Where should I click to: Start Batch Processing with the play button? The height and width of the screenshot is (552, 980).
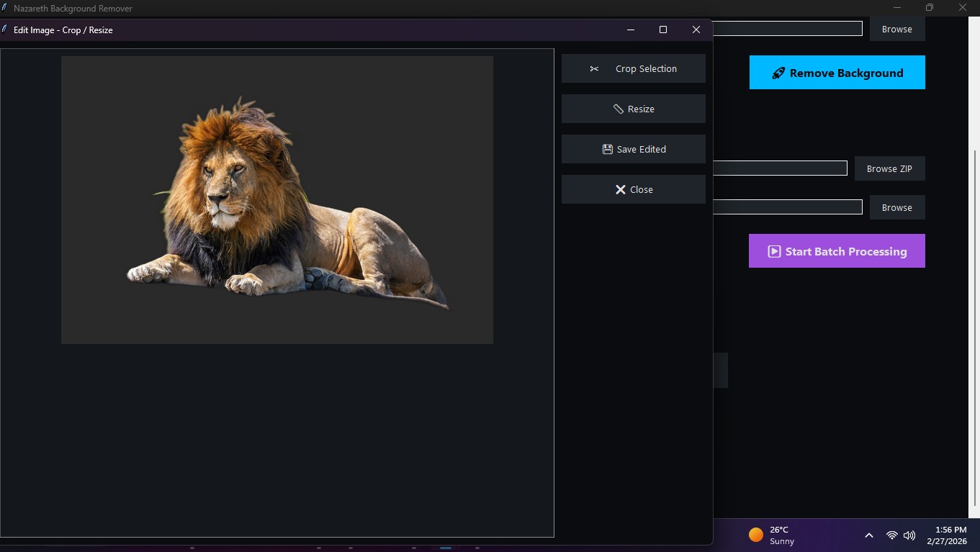pyautogui.click(x=837, y=251)
